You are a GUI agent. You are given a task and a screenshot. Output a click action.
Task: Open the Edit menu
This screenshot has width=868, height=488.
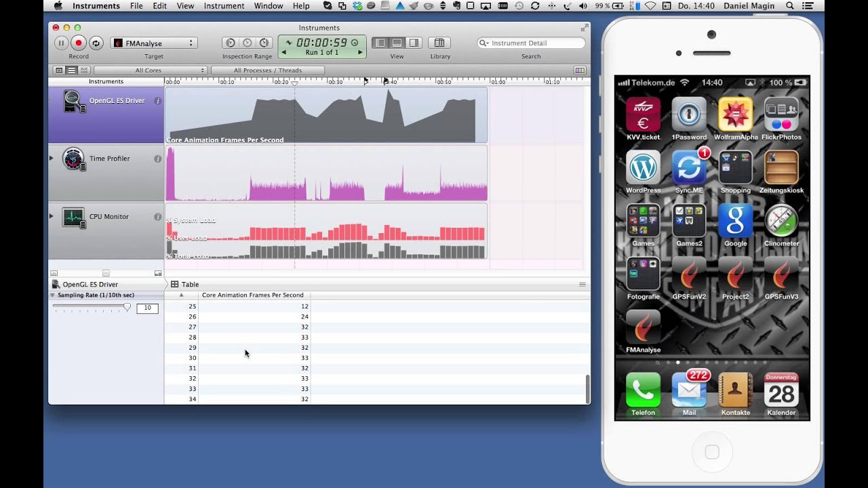click(159, 6)
